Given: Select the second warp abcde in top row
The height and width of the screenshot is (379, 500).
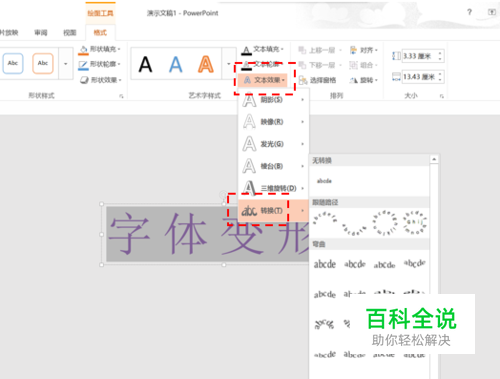Looking at the screenshot, I should click(354, 264).
